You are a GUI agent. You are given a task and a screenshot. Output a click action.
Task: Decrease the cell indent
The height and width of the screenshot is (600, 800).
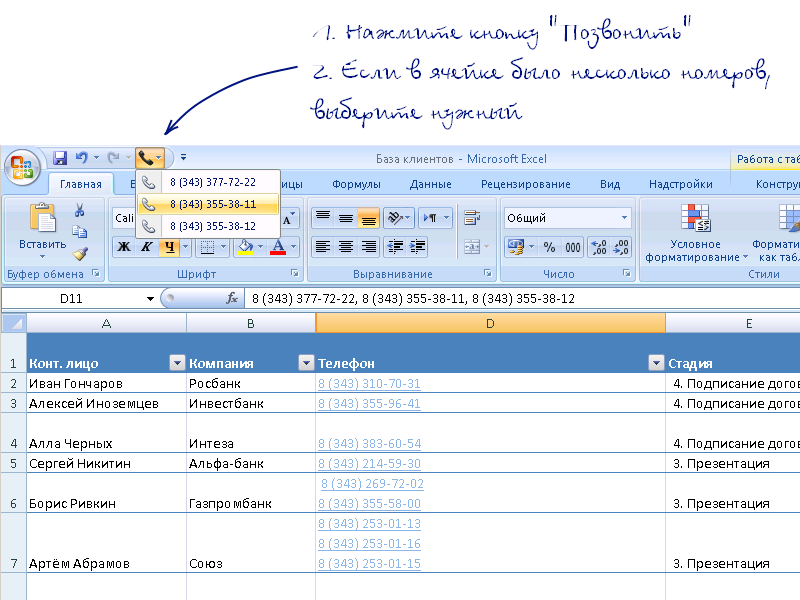pyautogui.click(x=395, y=247)
